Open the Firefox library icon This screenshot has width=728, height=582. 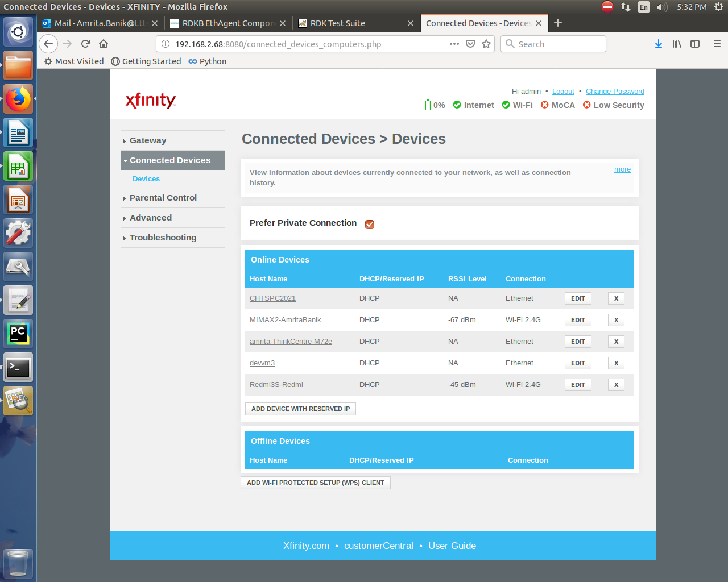pyautogui.click(x=676, y=44)
